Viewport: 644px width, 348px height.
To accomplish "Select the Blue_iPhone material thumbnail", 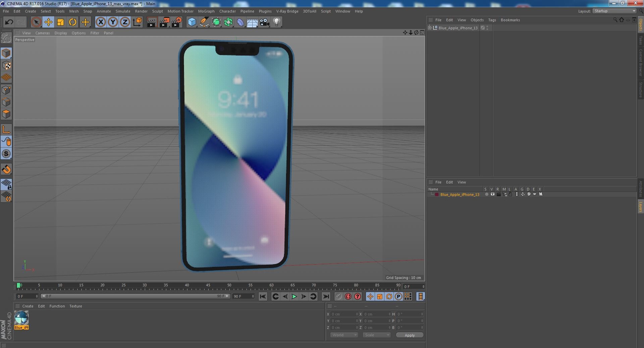I will pyautogui.click(x=21, y=320).
